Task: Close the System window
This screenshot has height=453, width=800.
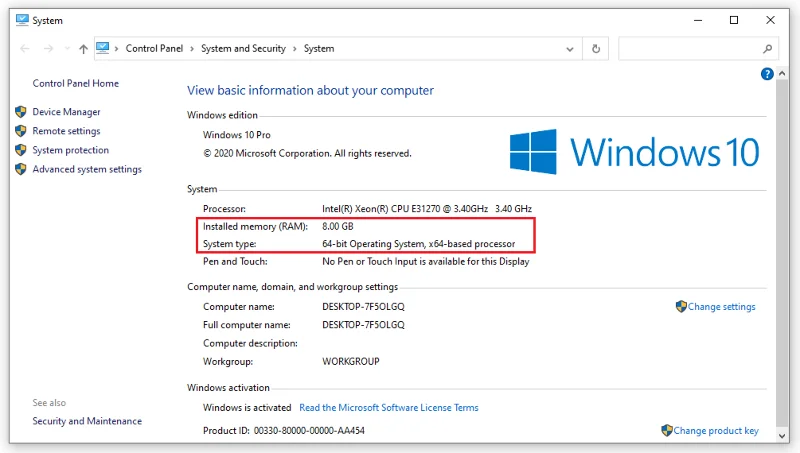Action: pos(770,20)
